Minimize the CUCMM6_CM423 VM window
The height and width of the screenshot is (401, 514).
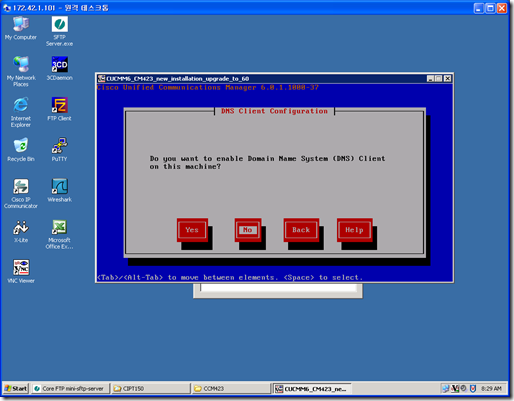coord(430,79)
